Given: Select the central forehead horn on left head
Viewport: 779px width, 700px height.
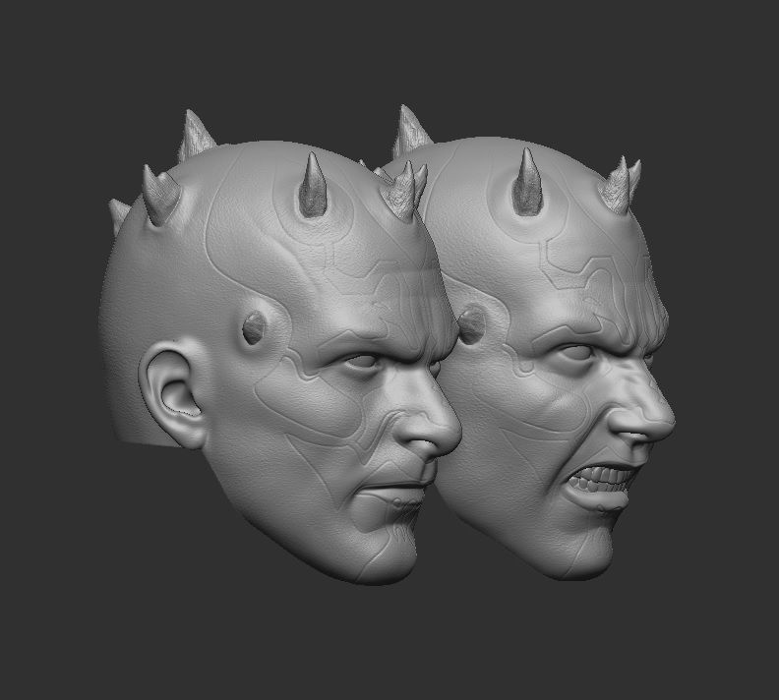Looking at the screenshot, I should (313, 185).
